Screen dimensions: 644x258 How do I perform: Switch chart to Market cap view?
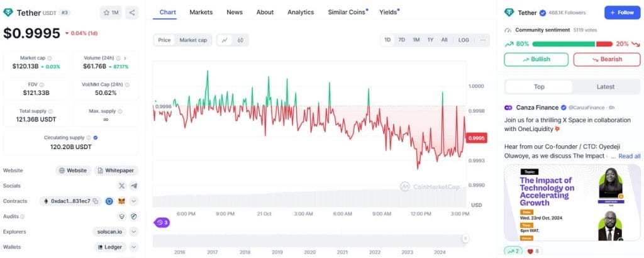(193, 40)
